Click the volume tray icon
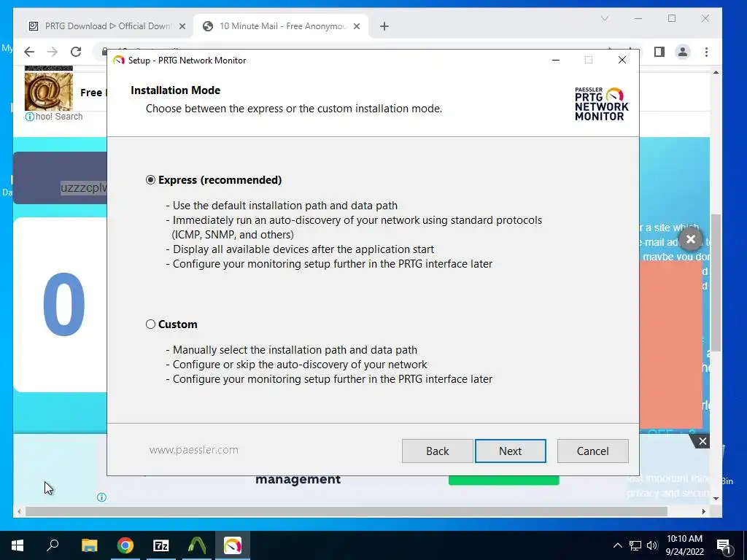 click(652, 545)
